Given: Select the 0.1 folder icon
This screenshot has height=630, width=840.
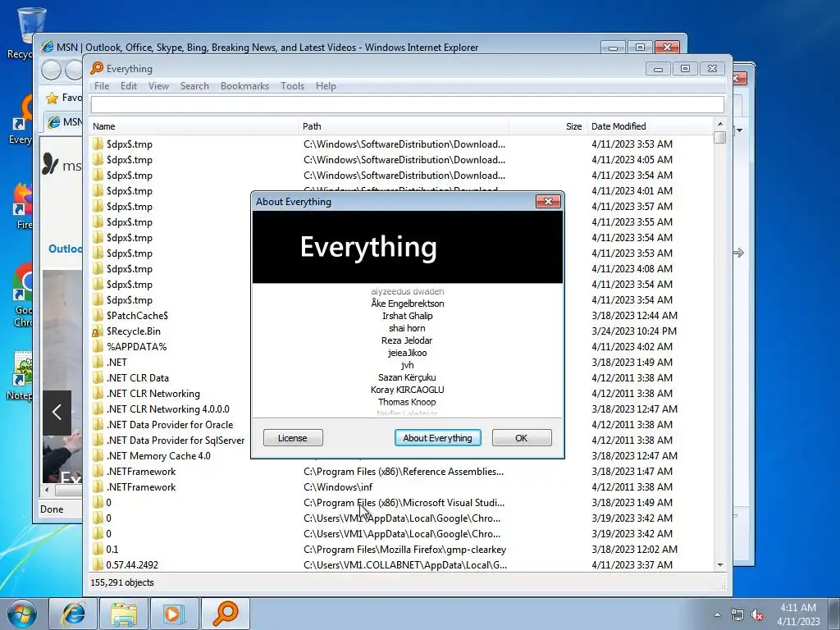Looking at the screenshot, I should coord(98,549).
